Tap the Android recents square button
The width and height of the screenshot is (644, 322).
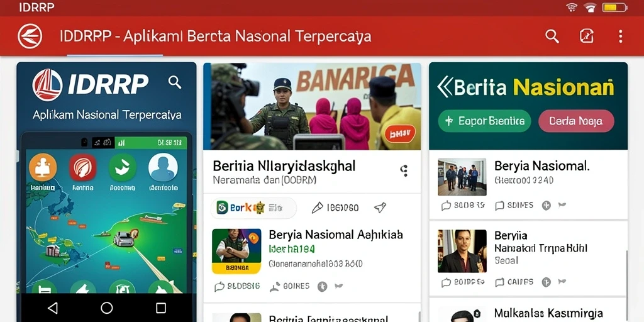[x=161, y=308]
